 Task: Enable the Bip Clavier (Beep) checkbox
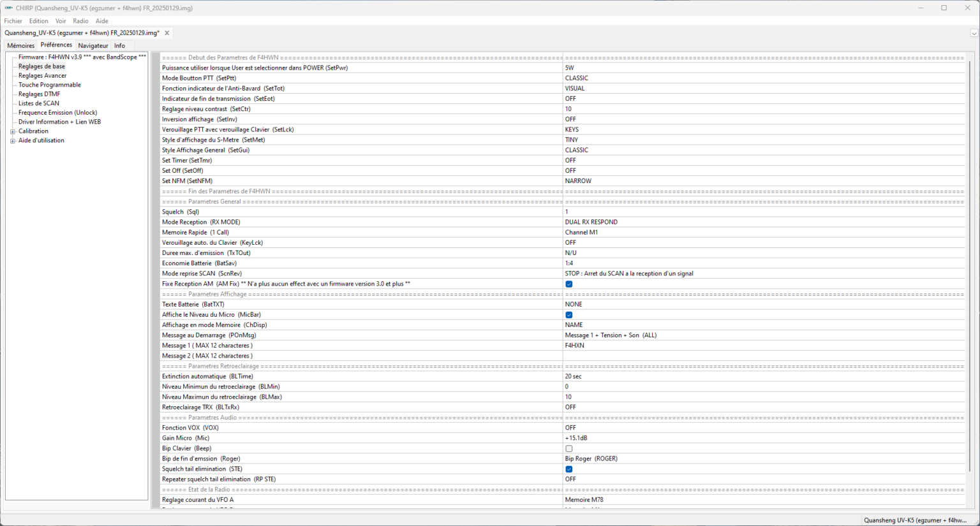568,449
